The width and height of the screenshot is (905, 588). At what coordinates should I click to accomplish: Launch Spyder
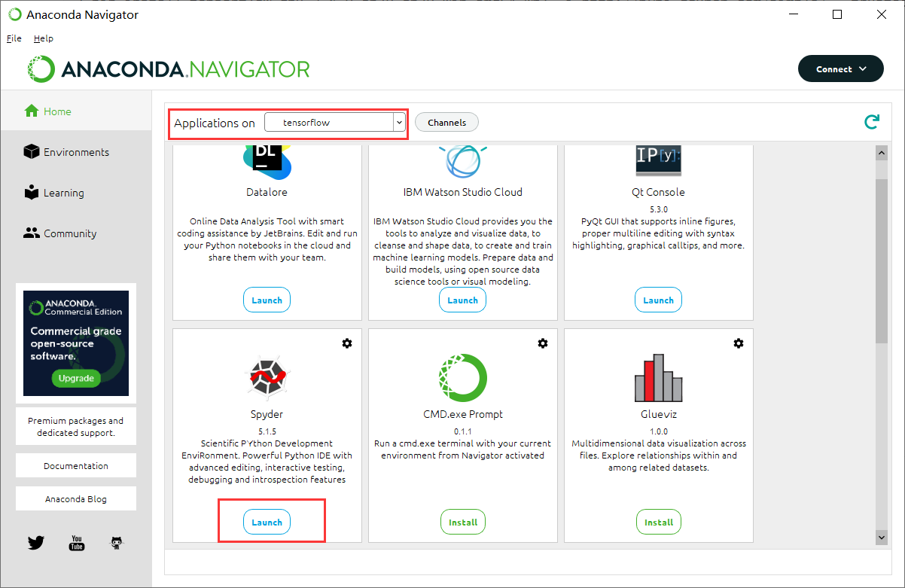tap(267, 522)
